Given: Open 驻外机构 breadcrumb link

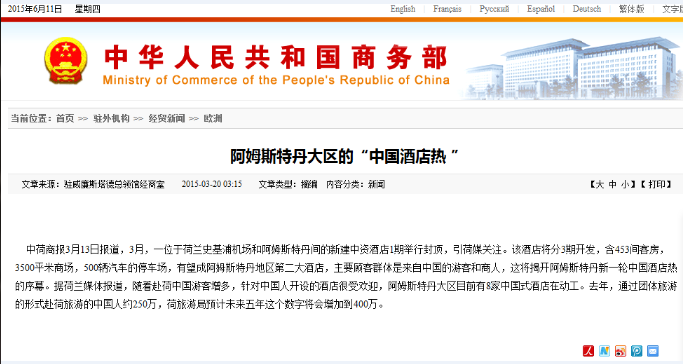Looking at the screenshot, I should [111, 118].
